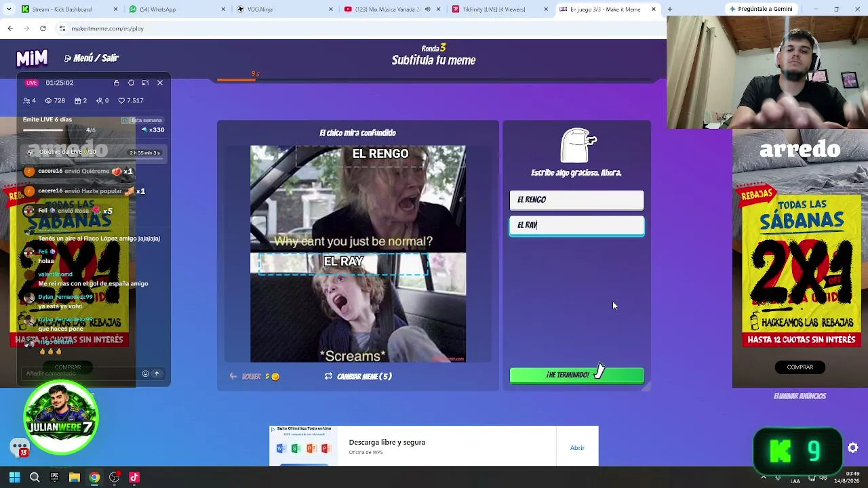
Task: Click the Subtitula tu meme heading
Action: tap(433, 60)
